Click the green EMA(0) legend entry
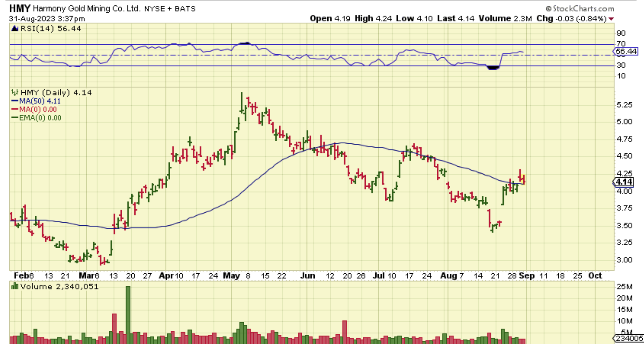Image resolution: width=644 pixels, height=344 pixels. click(x=40, y=118)
